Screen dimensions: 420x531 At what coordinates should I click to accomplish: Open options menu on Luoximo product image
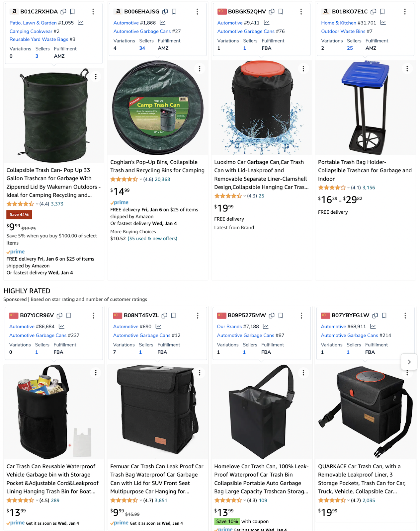coord(303,69)
